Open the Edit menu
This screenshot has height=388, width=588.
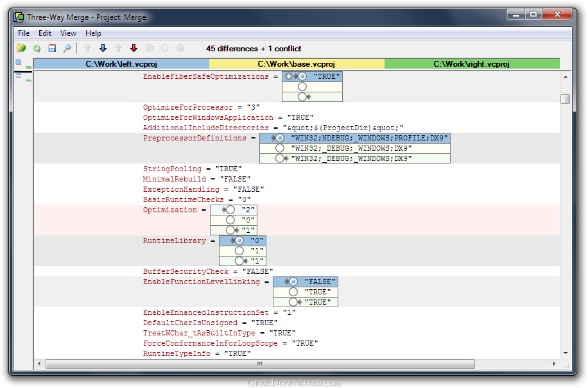coord(45,33)
